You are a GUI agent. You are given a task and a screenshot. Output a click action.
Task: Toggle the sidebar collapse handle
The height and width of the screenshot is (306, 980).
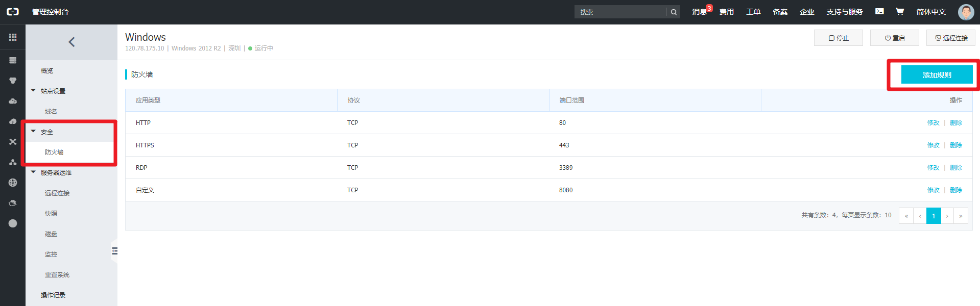click(114, 251)
